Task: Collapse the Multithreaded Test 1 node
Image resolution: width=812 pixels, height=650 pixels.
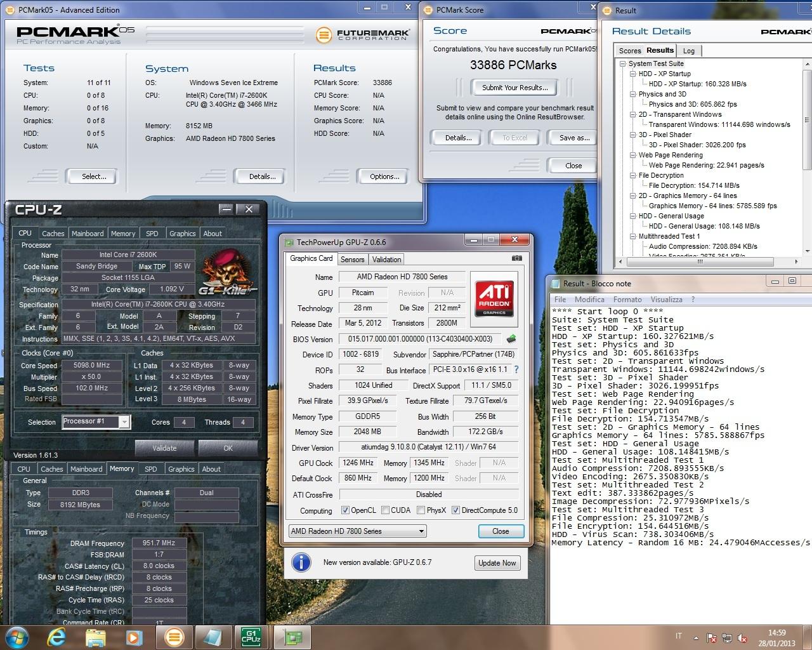Action: [x=633, y=236]
